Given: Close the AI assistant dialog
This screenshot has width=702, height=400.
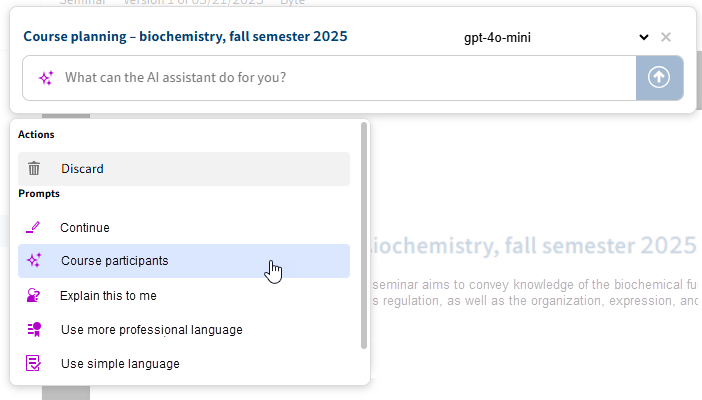Looking at the screenshot, I should tap(666, 37).
